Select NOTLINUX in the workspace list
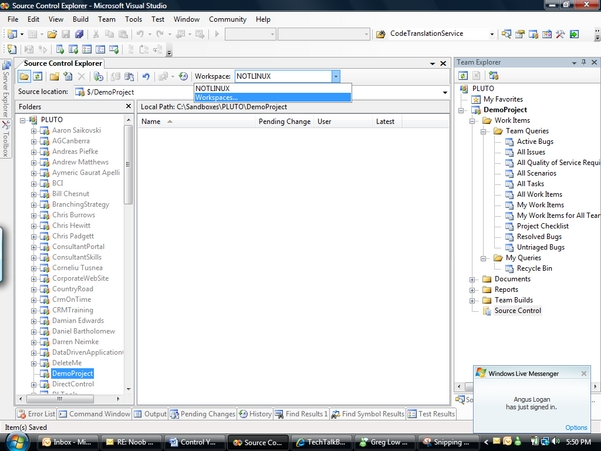This screenshot has height=451, width=601. tap(273, 89)
